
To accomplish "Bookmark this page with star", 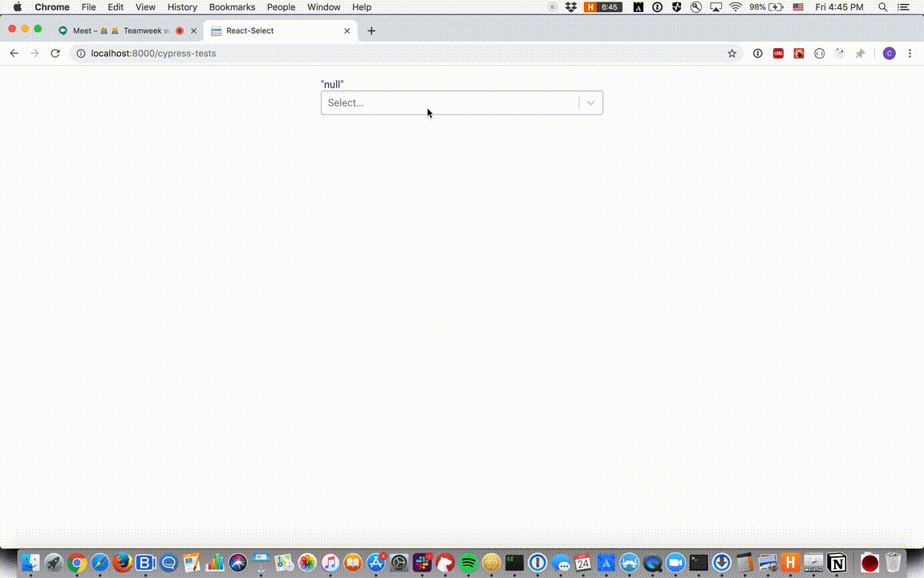I will (731, 53).
